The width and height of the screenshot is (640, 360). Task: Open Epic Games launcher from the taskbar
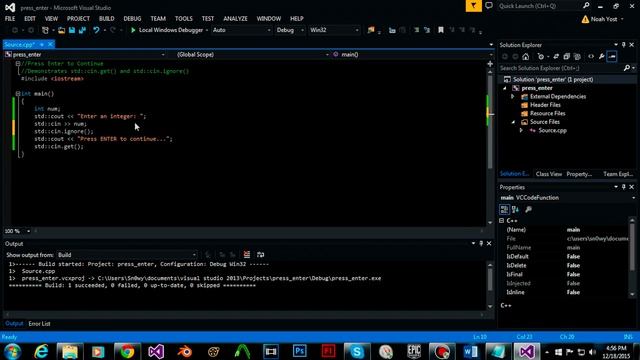pyautogui.click(x=414, y=351)
